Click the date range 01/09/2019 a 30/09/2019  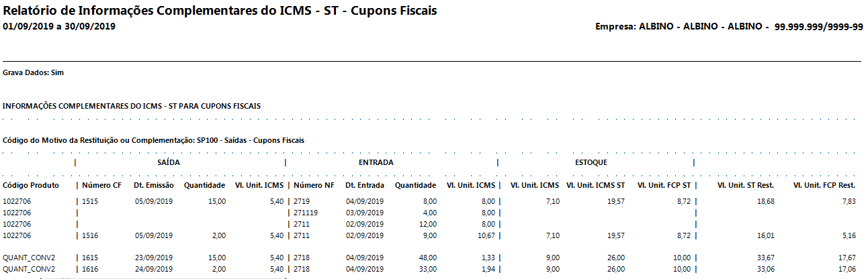coord(59,27)
